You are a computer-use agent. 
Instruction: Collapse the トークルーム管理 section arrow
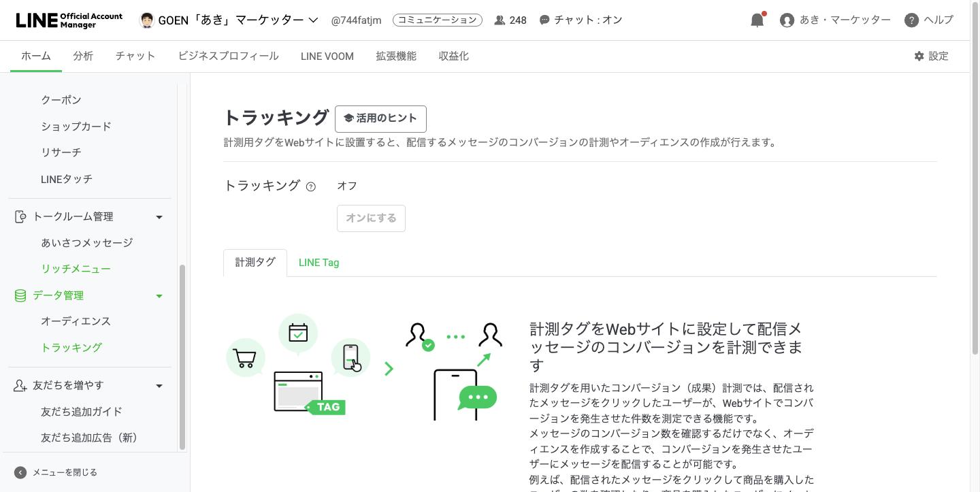coord(159,217)
